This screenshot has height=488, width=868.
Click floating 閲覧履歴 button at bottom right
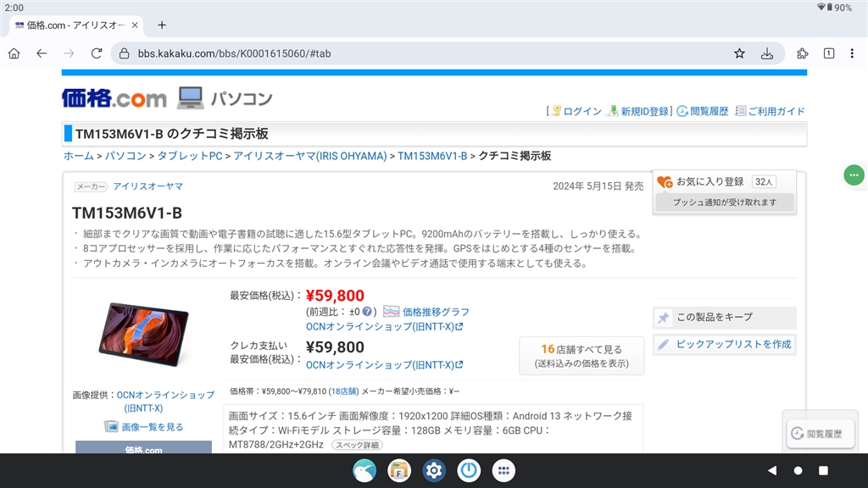(820, 434)
